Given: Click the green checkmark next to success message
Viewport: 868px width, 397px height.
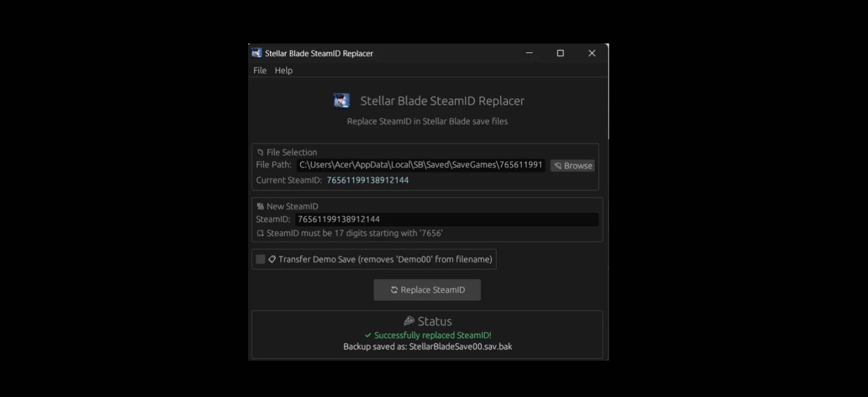Looking at the screenshot, I should 366,335.
